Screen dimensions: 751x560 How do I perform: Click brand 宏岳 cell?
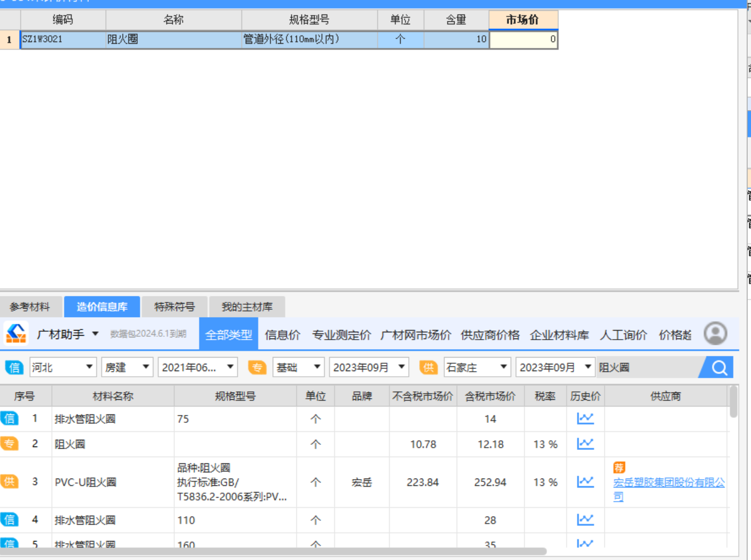(362, 482)
